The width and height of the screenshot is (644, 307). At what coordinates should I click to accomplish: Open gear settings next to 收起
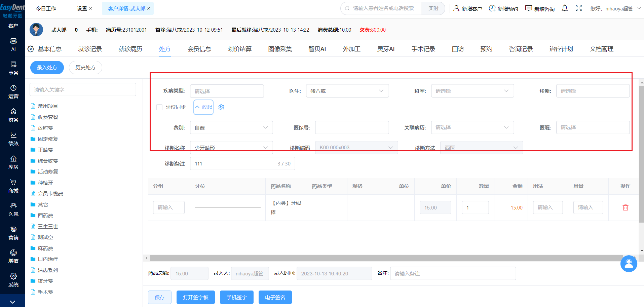pos(221,107)
